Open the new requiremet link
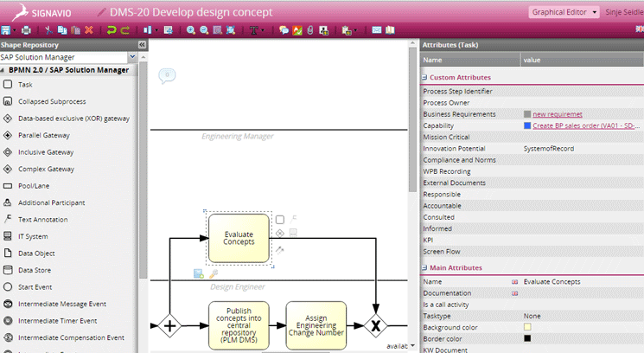The height and width of the screenshot is (353, 644). [x=558, y=114]
